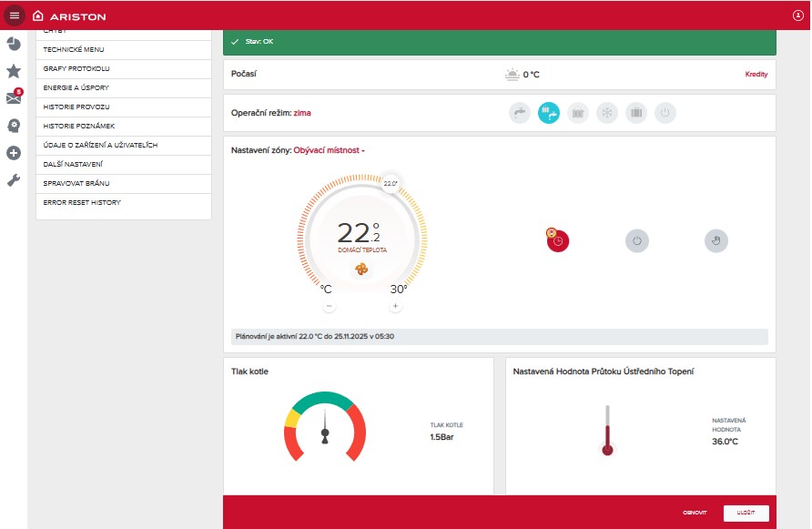The image size is (812, 529).
Task: Open Energie a úspory menu item
Action: pos(76,88)
